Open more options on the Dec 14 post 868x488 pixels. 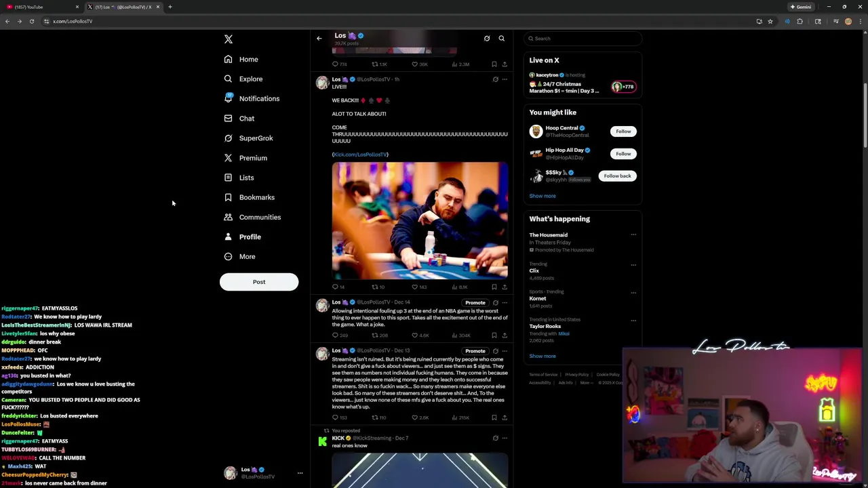click(x=505, y=302)
